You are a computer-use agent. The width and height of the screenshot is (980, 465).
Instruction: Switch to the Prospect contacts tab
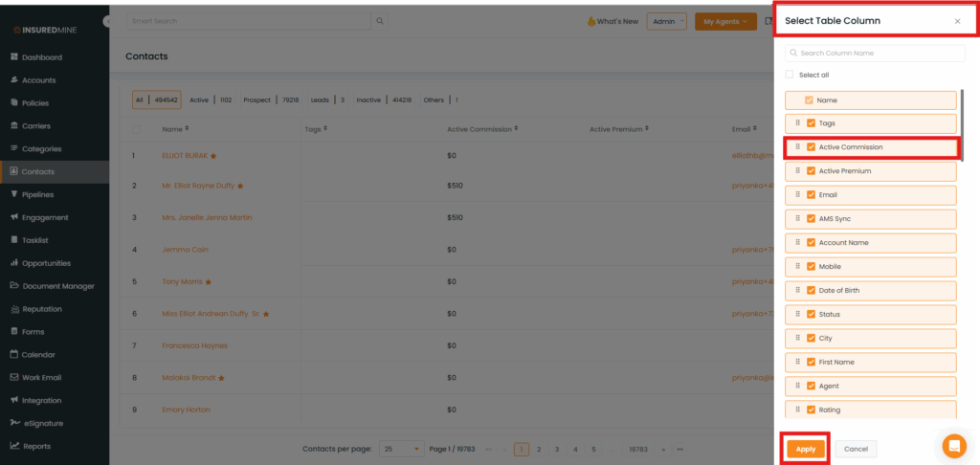point(256,100)
